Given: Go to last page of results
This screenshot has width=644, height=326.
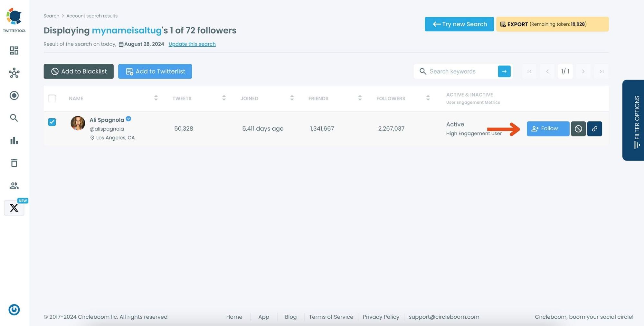Looking at the screenshot, I should tap(601, 71).
